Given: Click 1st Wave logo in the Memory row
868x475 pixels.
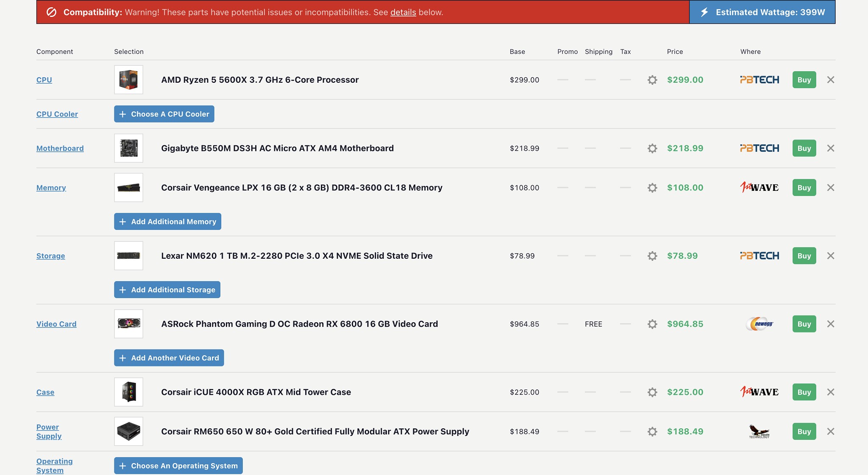Looking at the screenshot, I should point(759,187).
